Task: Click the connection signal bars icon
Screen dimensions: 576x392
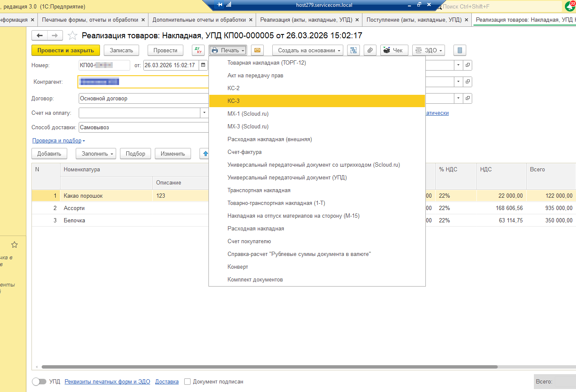Action: click(229, 5)
